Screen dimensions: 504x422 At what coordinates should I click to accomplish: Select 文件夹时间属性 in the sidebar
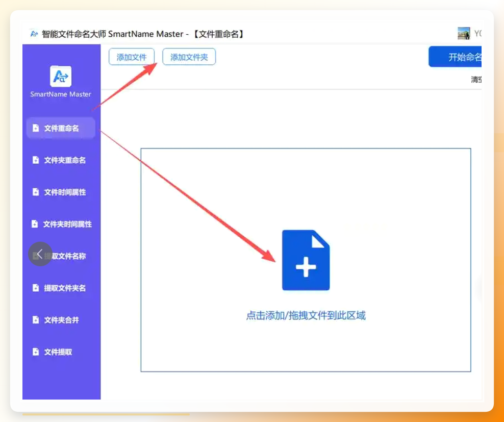tap(61, 224)
